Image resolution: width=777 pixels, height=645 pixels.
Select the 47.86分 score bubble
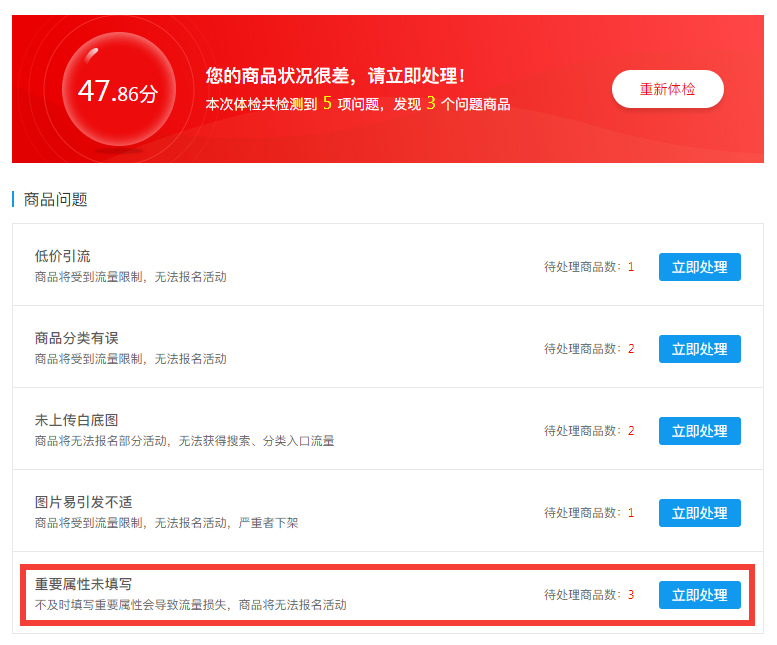coord(119,90)
